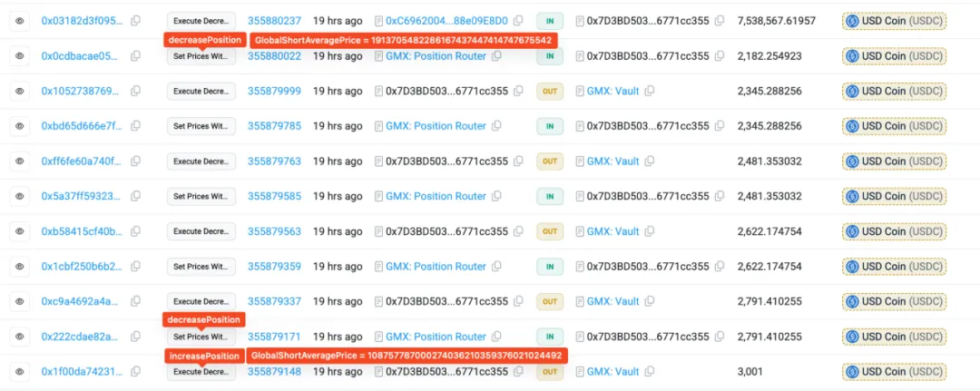Click the IN badge in block 355879359 row
This screenshot has width=980, height=391.
[x=548, y=267]
